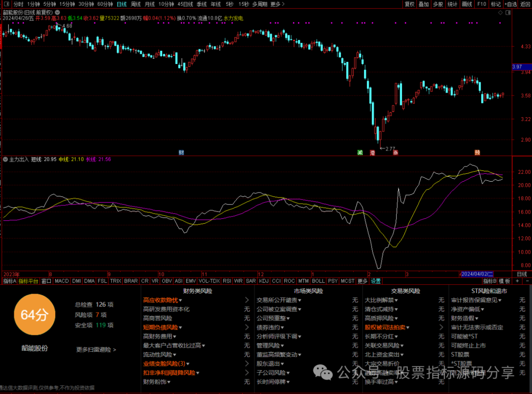Click the 叠加 overlay toolbar button
The height and width of the screenshot is (394, 532).
click(424, 4)
